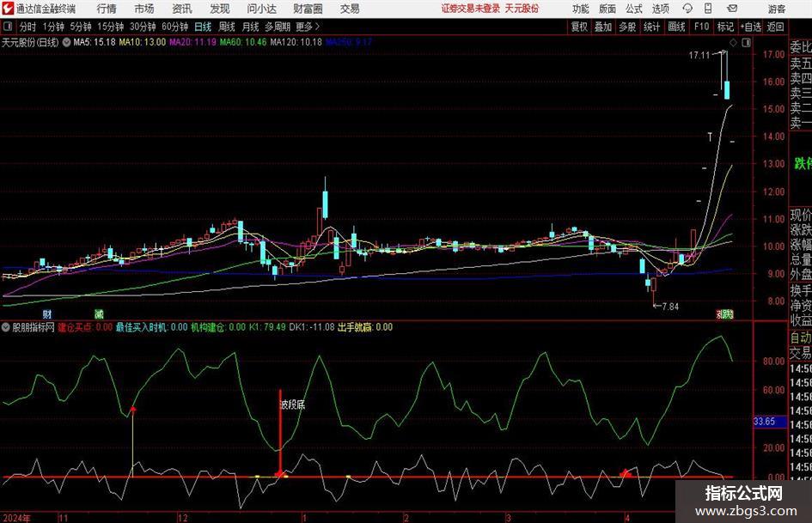Click the MA120: 10.18 label

(296, 42)
